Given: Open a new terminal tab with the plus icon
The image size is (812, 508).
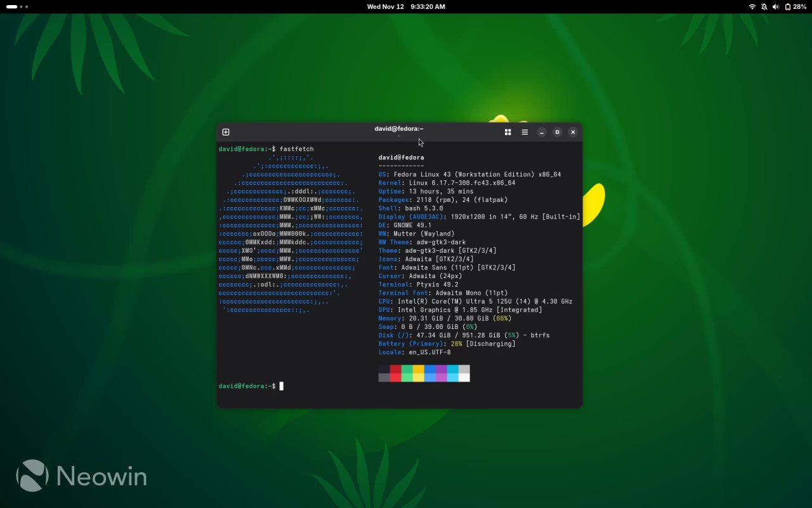Looking at the screenshot, I should click(x=226, y=132).
